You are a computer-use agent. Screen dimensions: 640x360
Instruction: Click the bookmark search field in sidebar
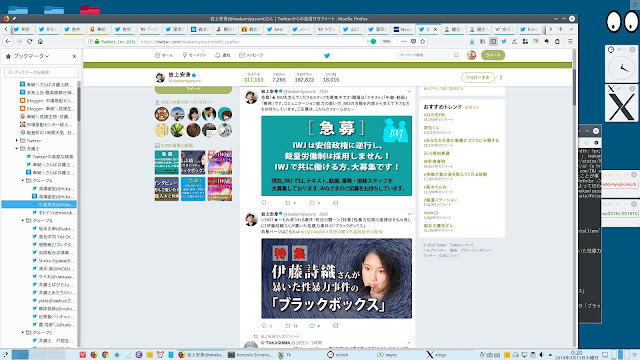click(x=41, y=72)
